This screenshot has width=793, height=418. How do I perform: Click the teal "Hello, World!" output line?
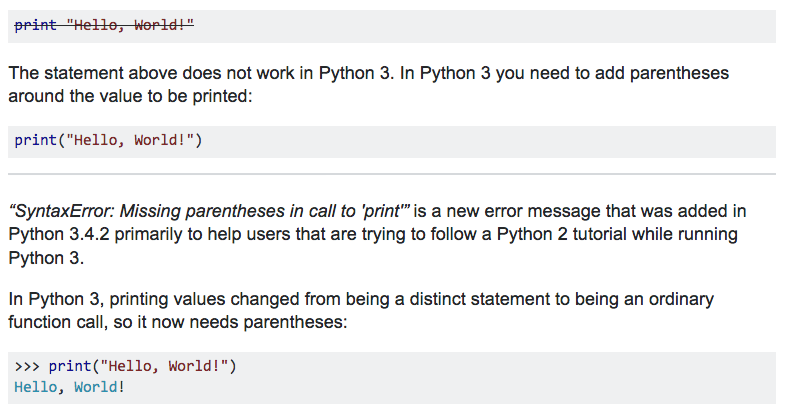point(70,387)
